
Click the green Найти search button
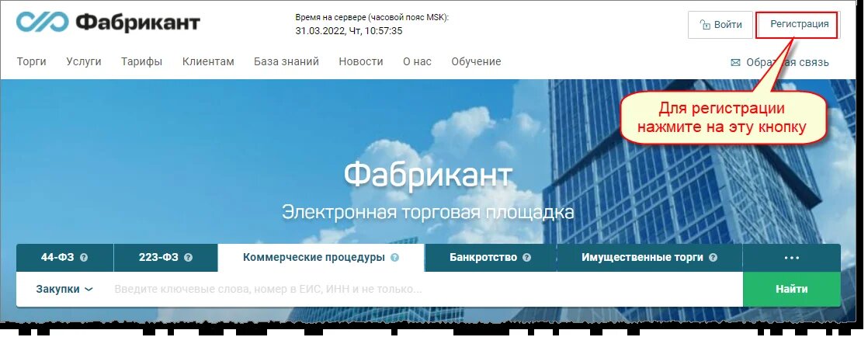click(x=792, y=289)
